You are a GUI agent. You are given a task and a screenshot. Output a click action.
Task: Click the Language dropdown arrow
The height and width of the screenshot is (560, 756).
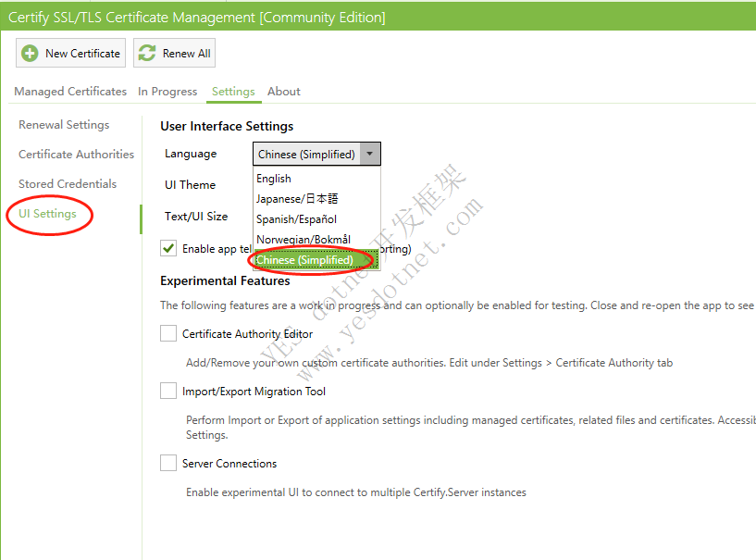[x=370, y=154]
